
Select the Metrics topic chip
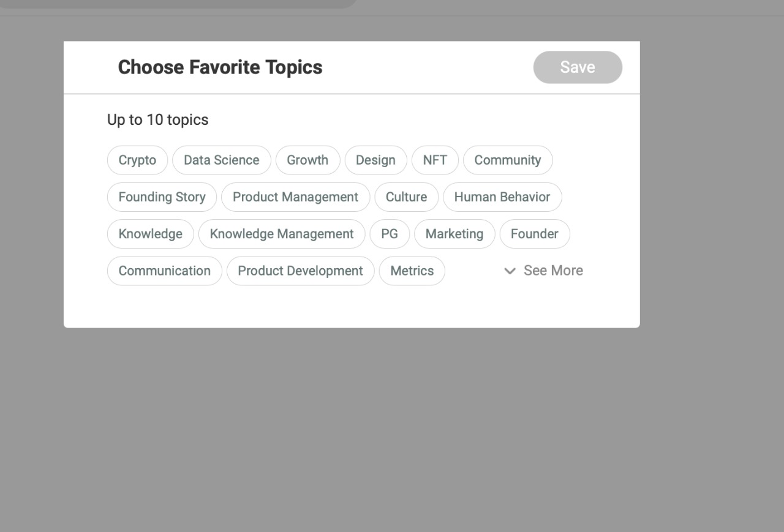pyautogui.click(x=412, y=271)
